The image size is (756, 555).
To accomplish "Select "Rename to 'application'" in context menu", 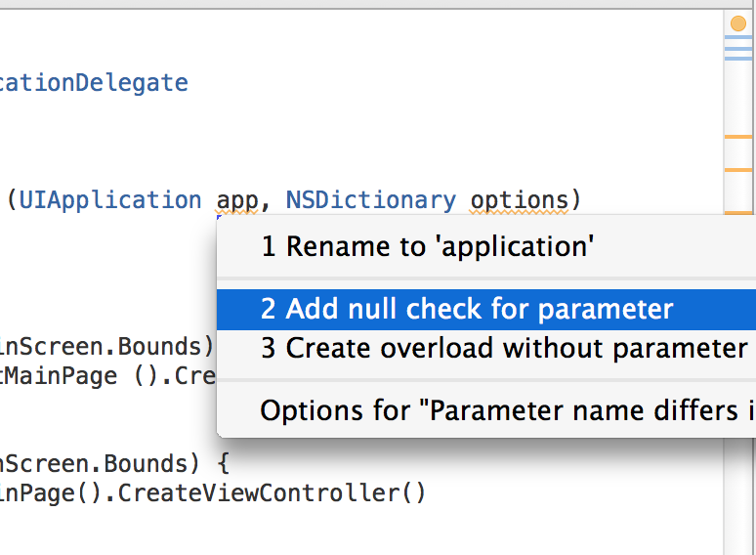I will pos(427,246).
